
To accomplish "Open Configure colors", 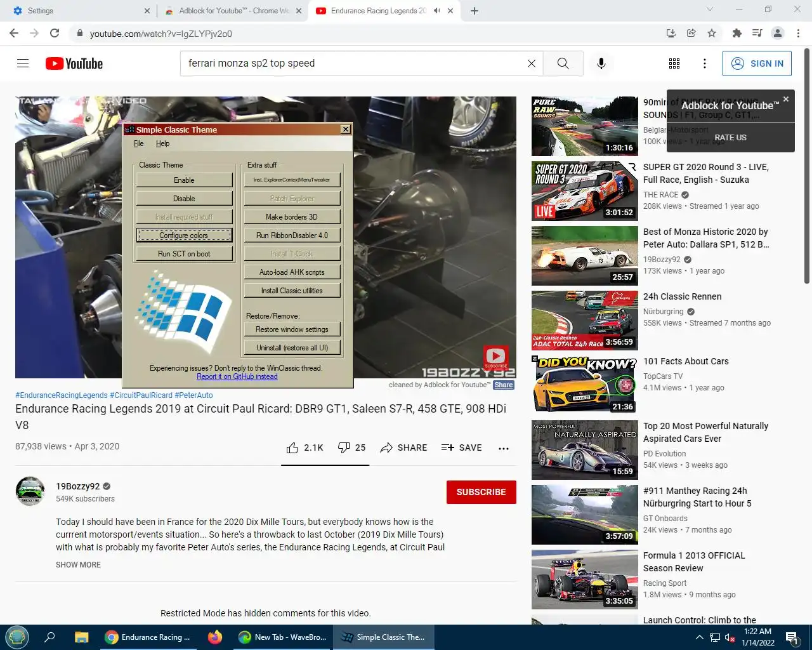I will click(x=185, y=235).
